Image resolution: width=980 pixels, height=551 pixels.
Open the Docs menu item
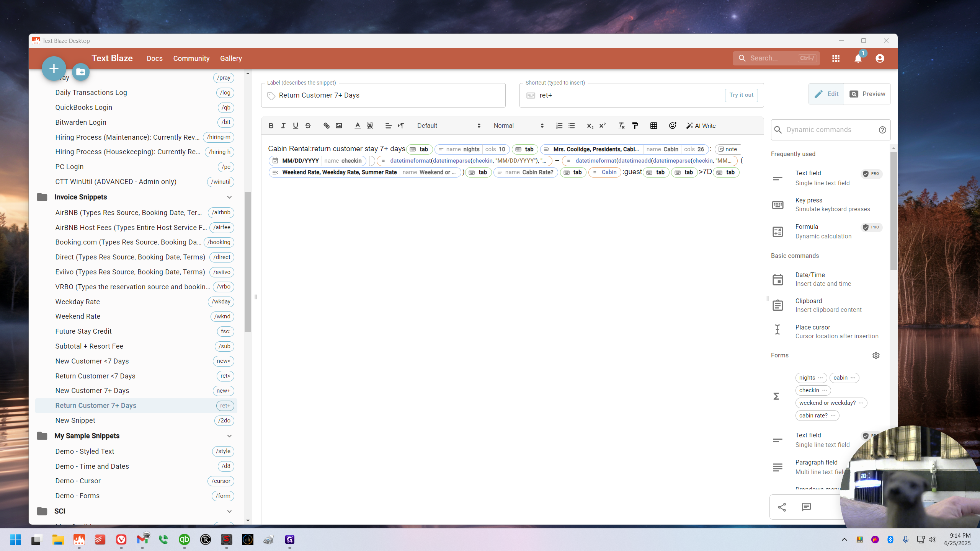(155, 59)
